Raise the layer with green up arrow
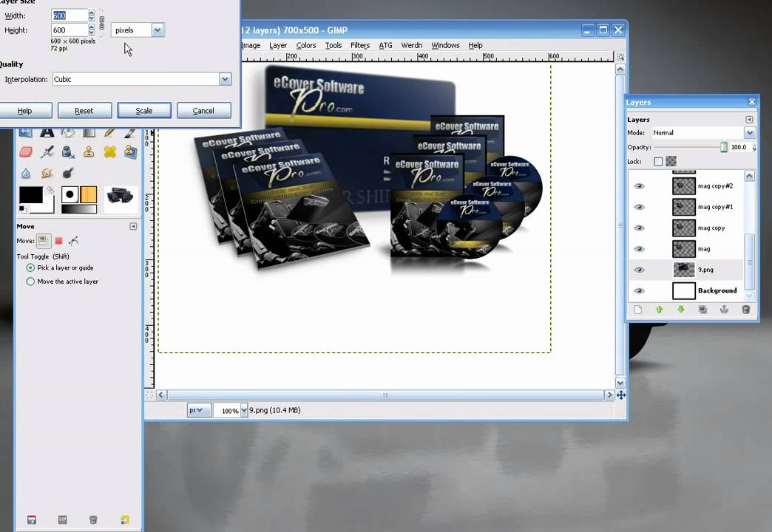 pos(660,310)
